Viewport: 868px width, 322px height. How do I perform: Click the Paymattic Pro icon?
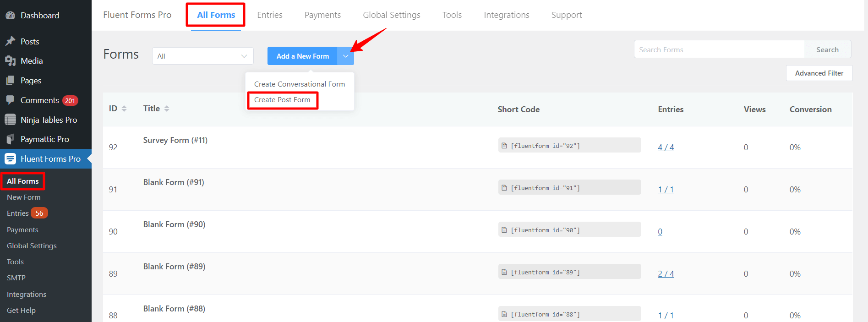pyautogui.click(x=10, y=139)
